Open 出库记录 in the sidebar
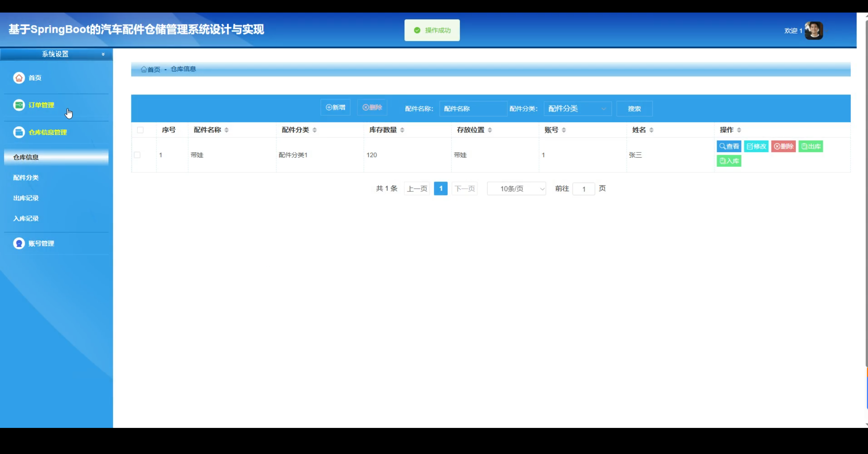 pyautogui.click(x=26, y=198)
